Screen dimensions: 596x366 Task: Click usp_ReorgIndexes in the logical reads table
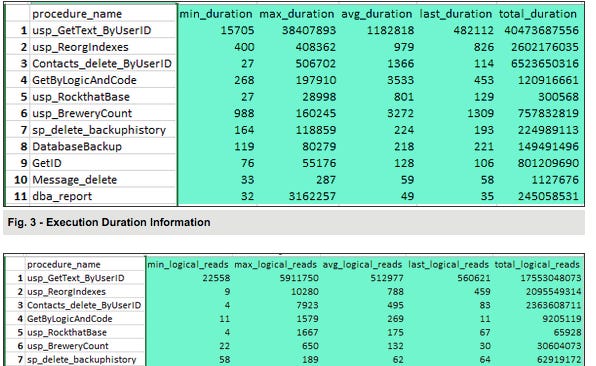(66, 292)
